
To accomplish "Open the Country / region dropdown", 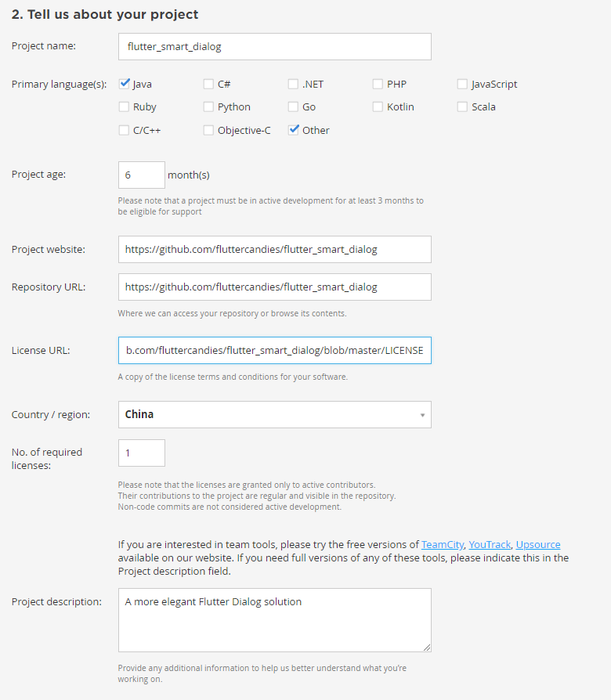I will tap(275, 415).
